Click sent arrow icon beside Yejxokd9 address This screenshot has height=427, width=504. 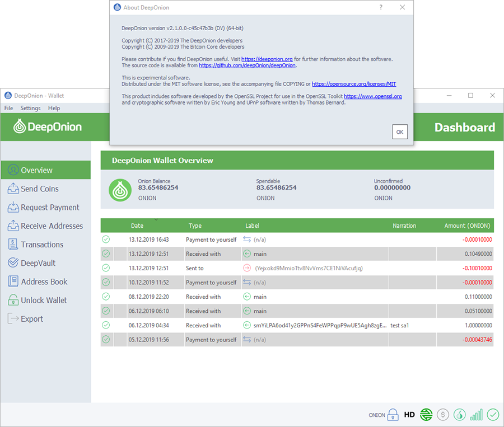tap(247, 268)
